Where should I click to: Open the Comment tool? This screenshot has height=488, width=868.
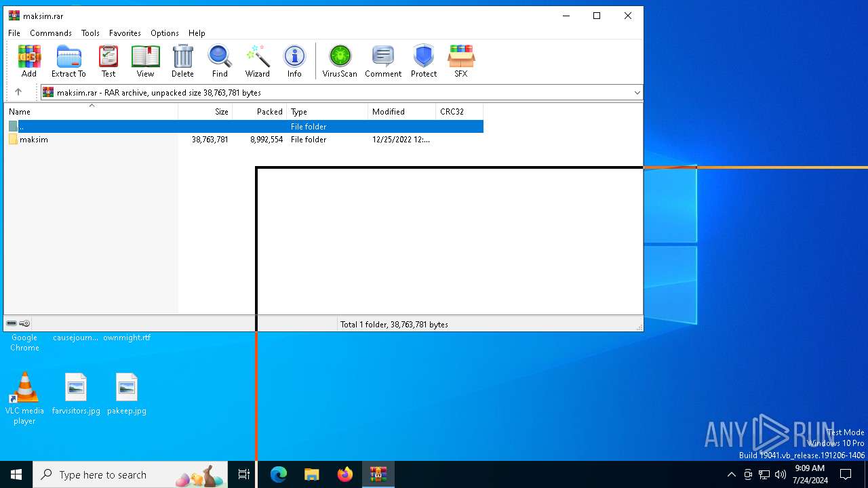click(x=383, y=62)
